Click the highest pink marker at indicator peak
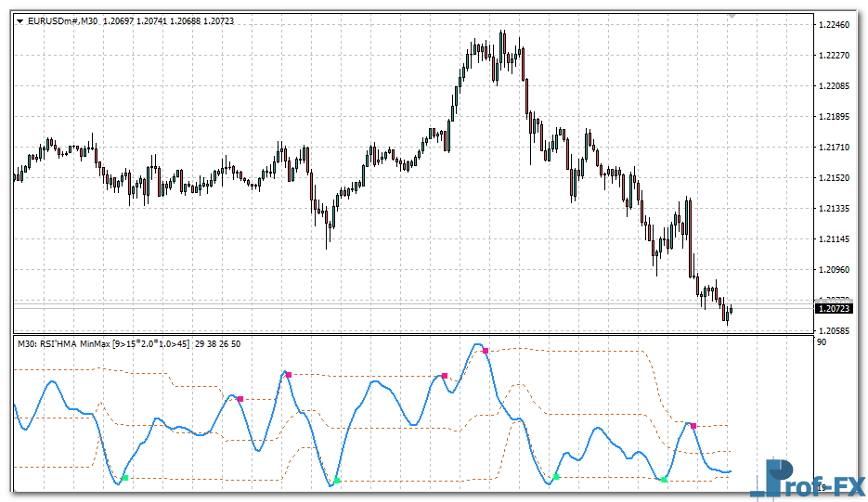Screen dimensions: 868x502 [x=485, y=351]
